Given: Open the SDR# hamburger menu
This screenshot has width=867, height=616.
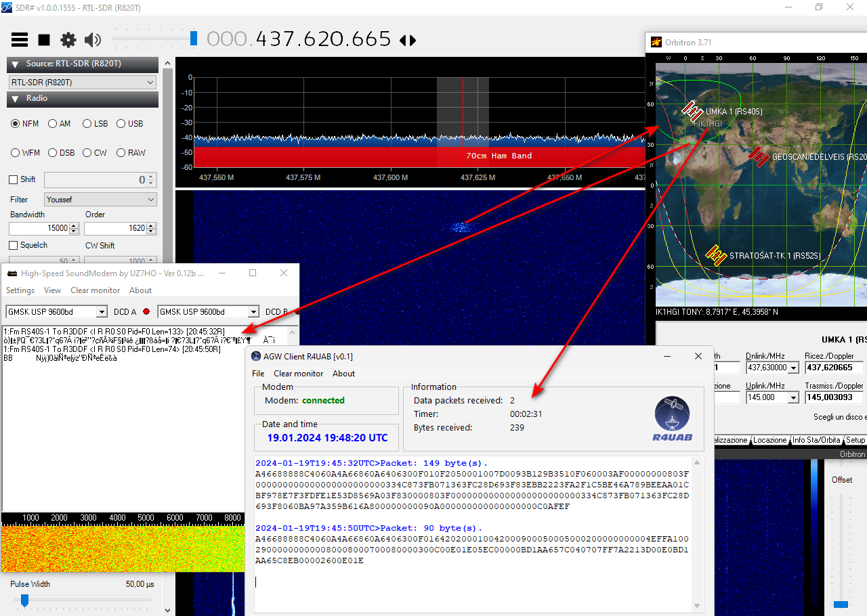Looking at the screenshot, I should coord(20,40).
